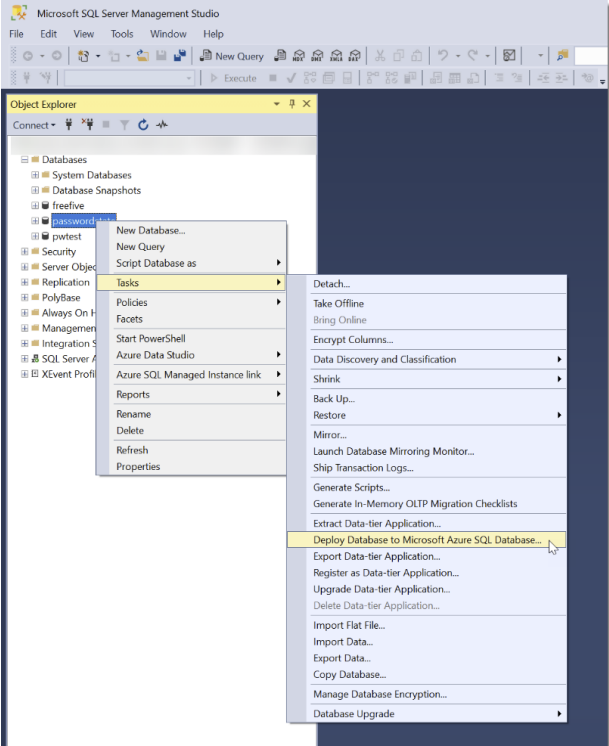Click the DMX query icon
The image size is (609, 746).
[x=317, y=56]
